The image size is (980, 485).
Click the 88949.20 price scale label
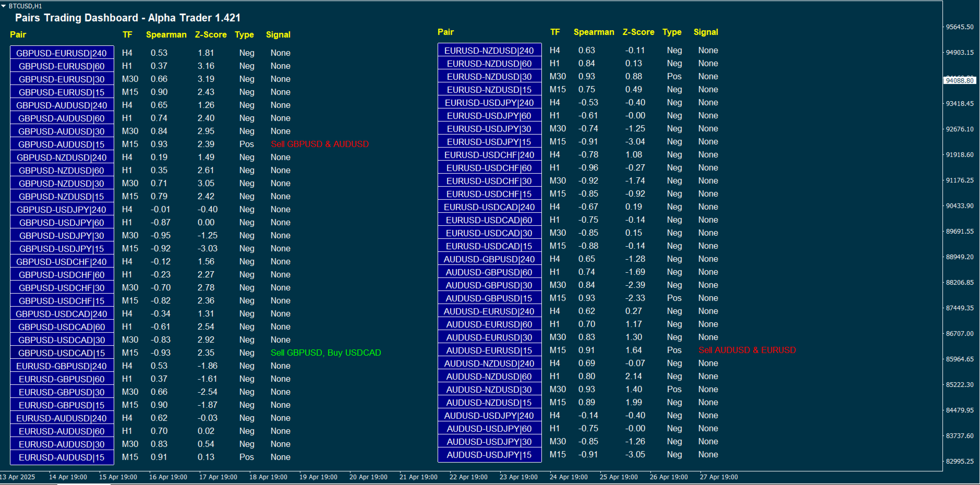tap(960, 257)
